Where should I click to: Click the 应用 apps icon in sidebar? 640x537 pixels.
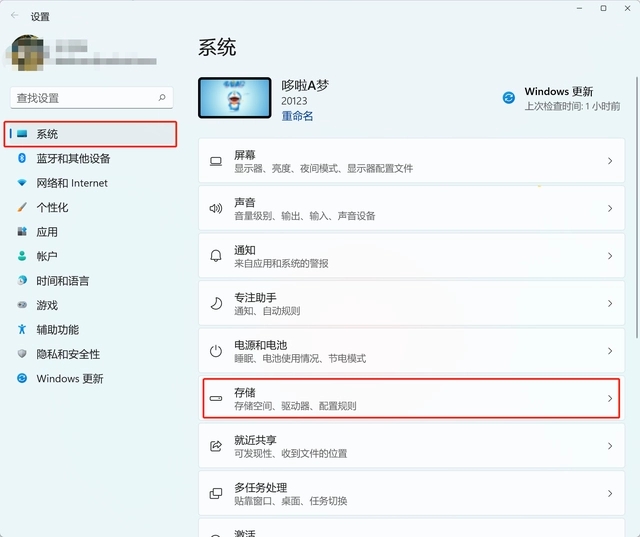point(22,232)
